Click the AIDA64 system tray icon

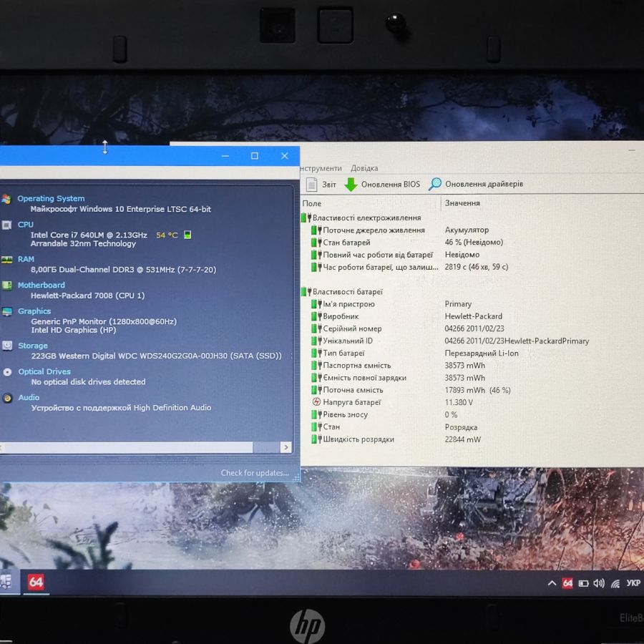tap(567, 583)
